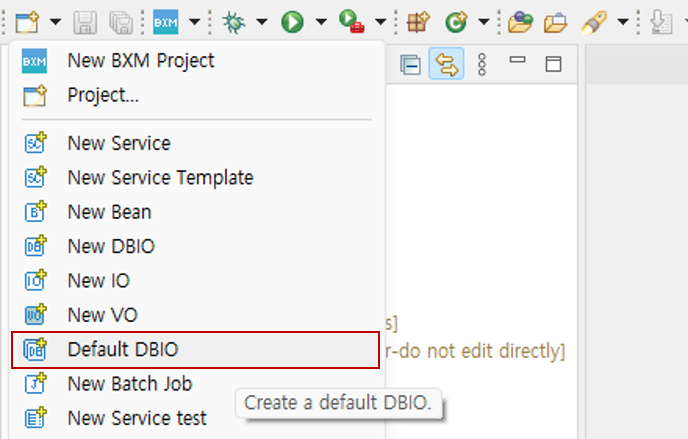Click the icon beside New Service test

pyautogui.click(x=35, y=417)
